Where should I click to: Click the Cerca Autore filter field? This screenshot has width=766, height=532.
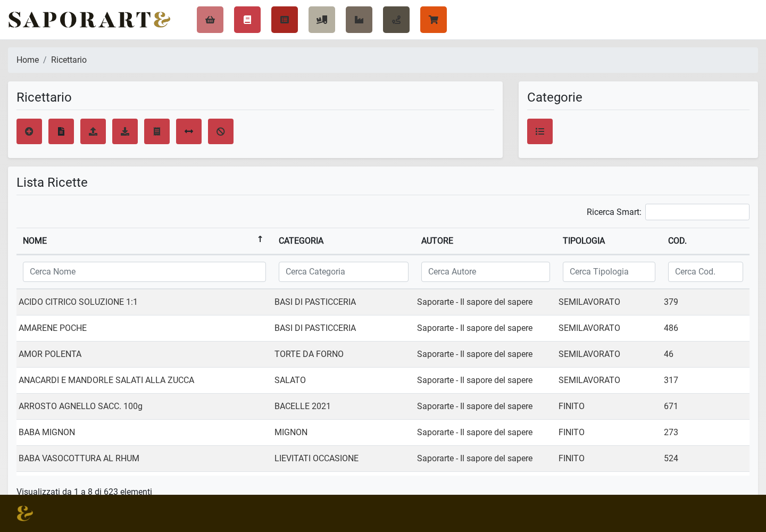click(x=486, y=272)
